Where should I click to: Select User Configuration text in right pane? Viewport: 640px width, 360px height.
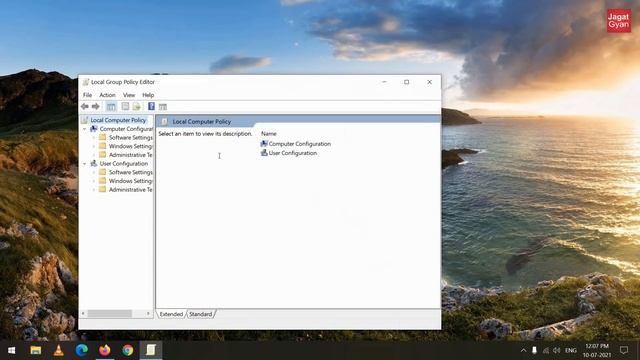(293, 153)
